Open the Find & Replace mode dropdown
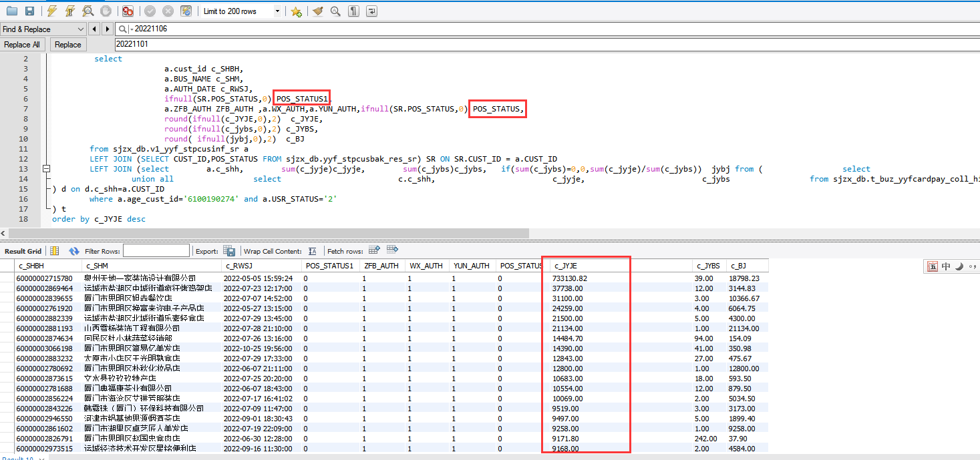980x460 pixels. [x=81, y=29]
